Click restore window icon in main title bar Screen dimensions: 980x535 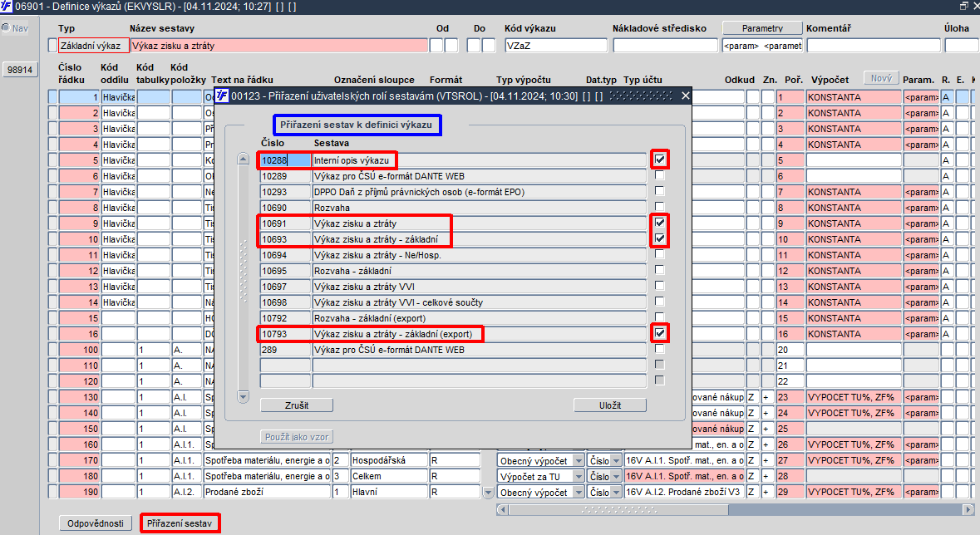click(963, 6)
